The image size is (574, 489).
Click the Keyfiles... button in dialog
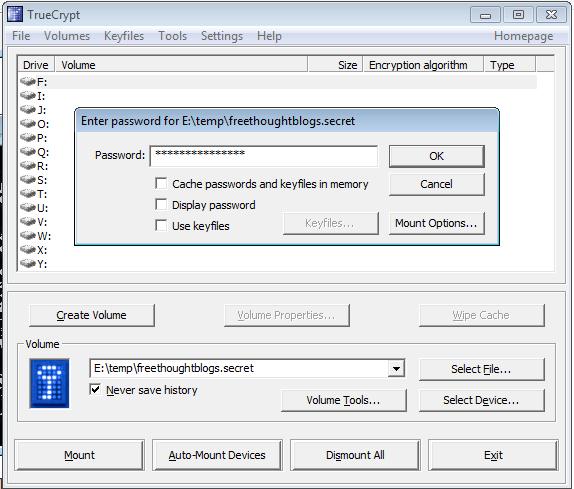click(x=331, y=223)
